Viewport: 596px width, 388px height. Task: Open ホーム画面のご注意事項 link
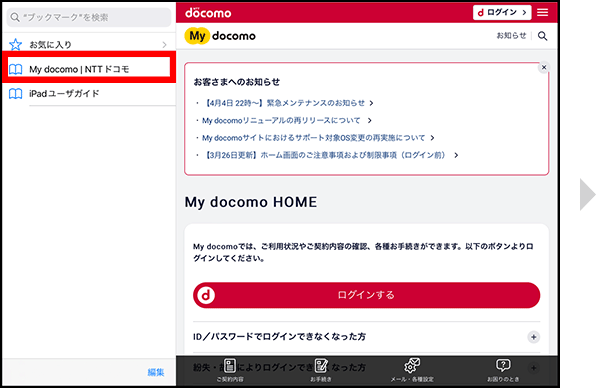pos(330,155)
